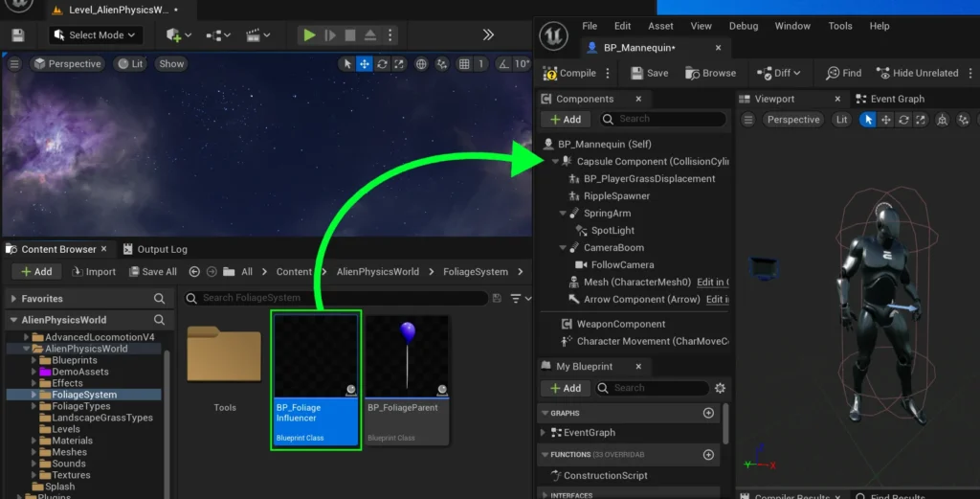
Task: Toggle Show flags in level viewport
Action: point(171,64)
